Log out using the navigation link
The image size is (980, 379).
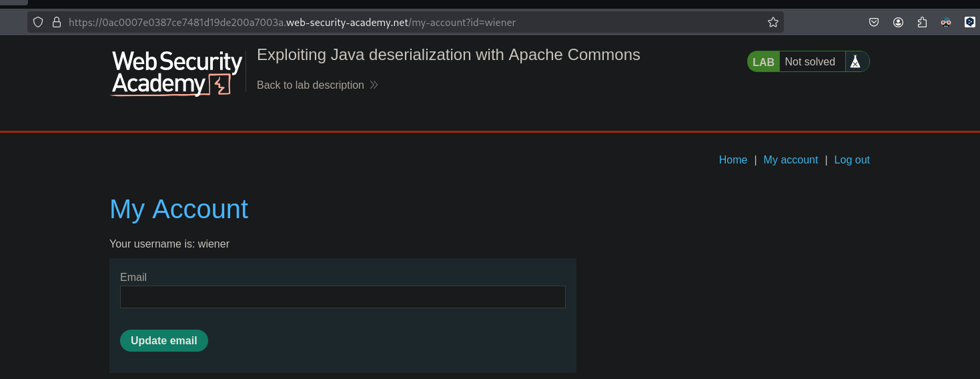point(851,160)
